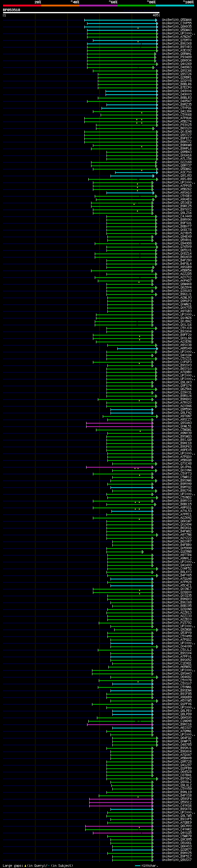This screenshot has width=197, height=868.
Task: Click the =100char. scale legend
Action: coord(146,865)
